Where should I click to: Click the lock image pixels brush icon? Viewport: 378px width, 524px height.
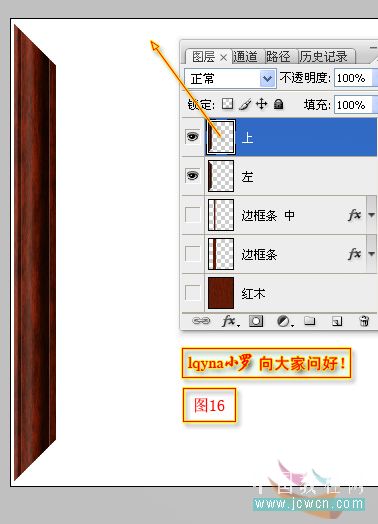245,104
